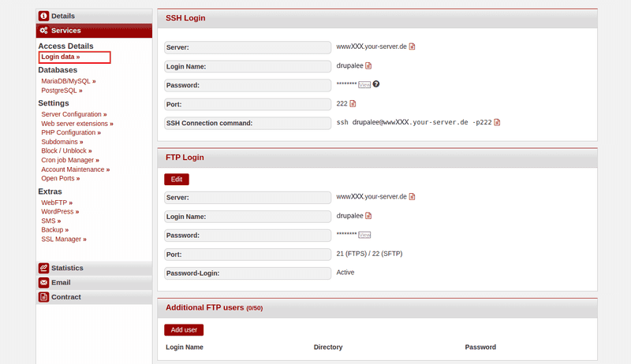Open PostgreSQL databases

click(x=62, y=91)
